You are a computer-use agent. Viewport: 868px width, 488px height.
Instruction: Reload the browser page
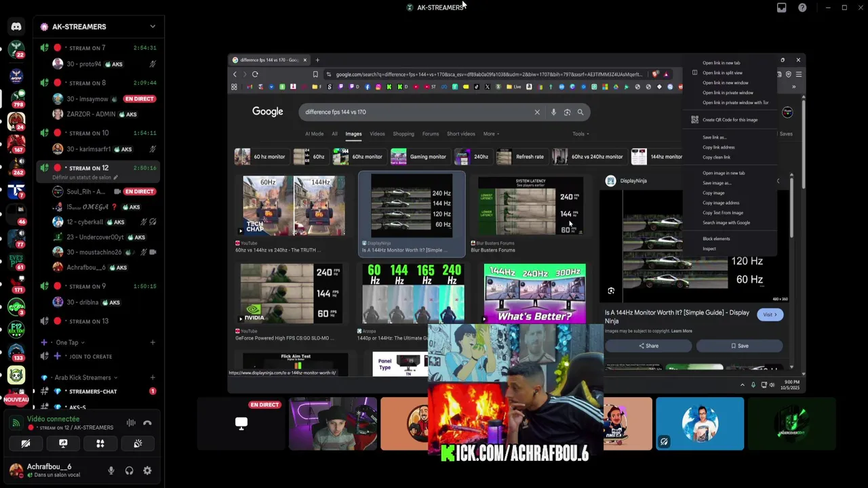click(x=255, y=74)
